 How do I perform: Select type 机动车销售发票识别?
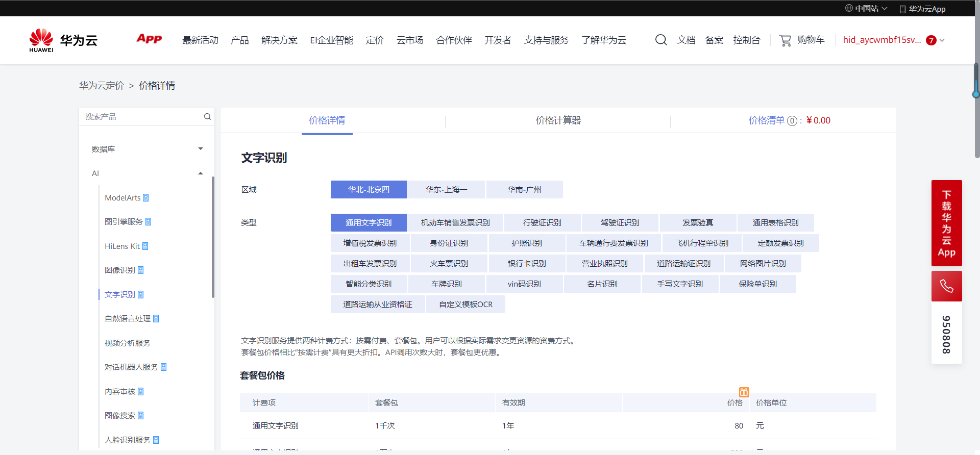pos(455,222)
